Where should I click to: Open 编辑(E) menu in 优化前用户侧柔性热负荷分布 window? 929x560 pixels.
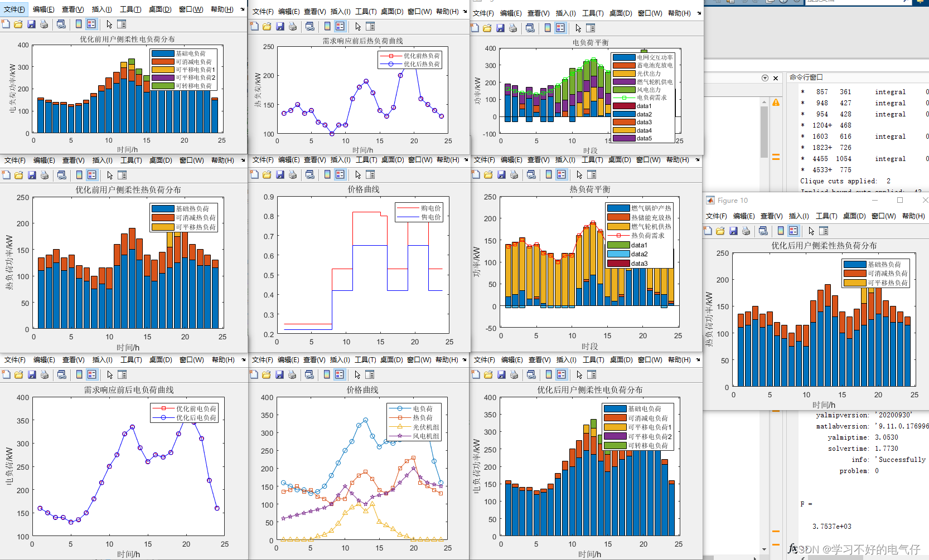(44, 160)
